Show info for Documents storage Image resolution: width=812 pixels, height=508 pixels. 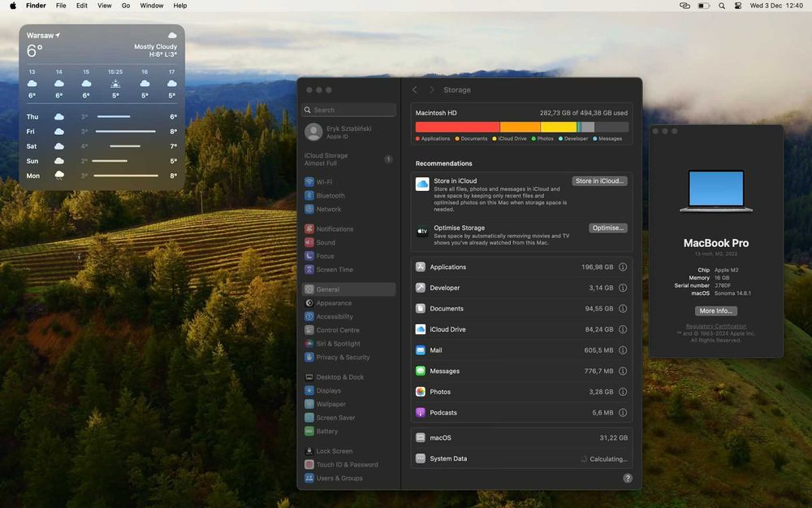623,308
